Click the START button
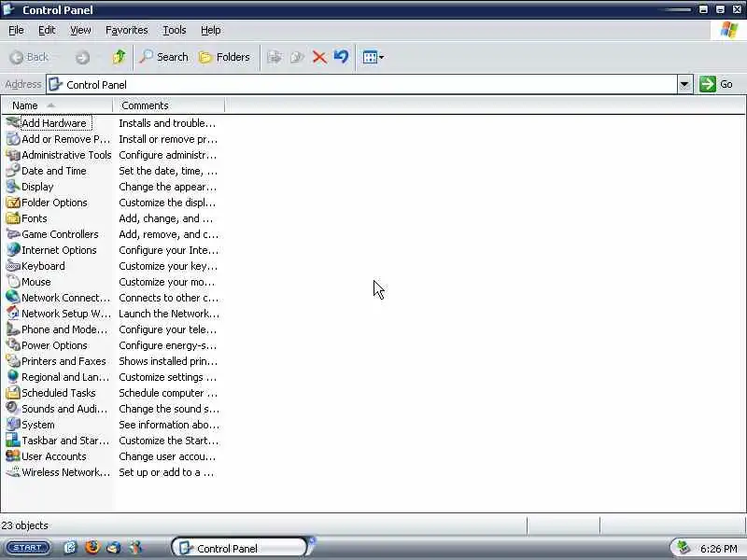This screenshot has width=747, height=560. click(28, 548)
